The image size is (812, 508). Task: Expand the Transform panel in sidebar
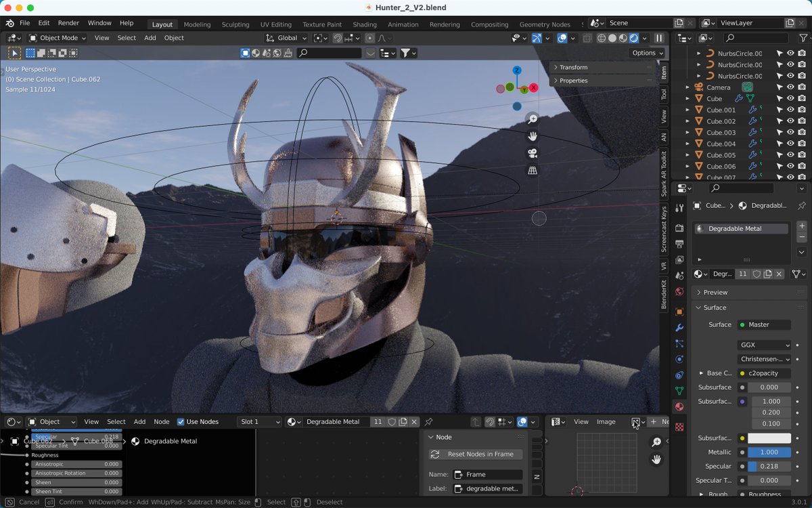[602, 67]
